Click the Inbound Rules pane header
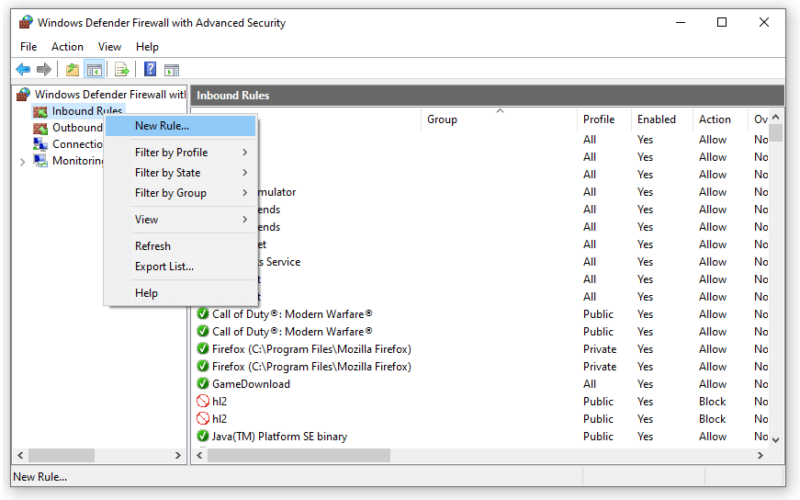Image resolution: width=800 pixels, height=500 pixels. pos(487,95)
